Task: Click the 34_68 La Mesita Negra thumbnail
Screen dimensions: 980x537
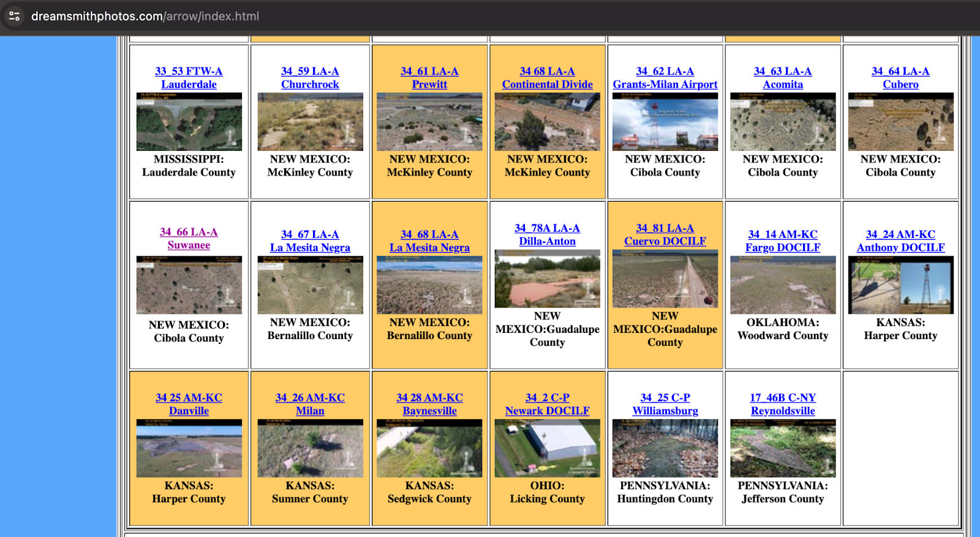Action: tap(429, 285)
